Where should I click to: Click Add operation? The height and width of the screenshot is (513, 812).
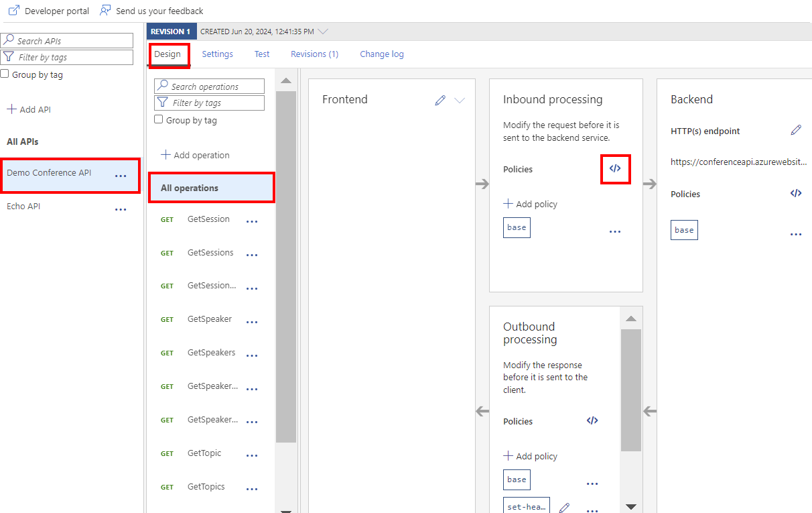[x=195, y=155]
